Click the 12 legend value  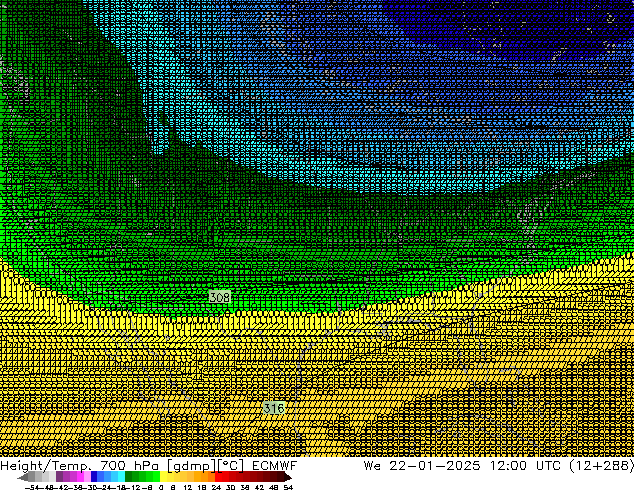(x=188, y=487)
